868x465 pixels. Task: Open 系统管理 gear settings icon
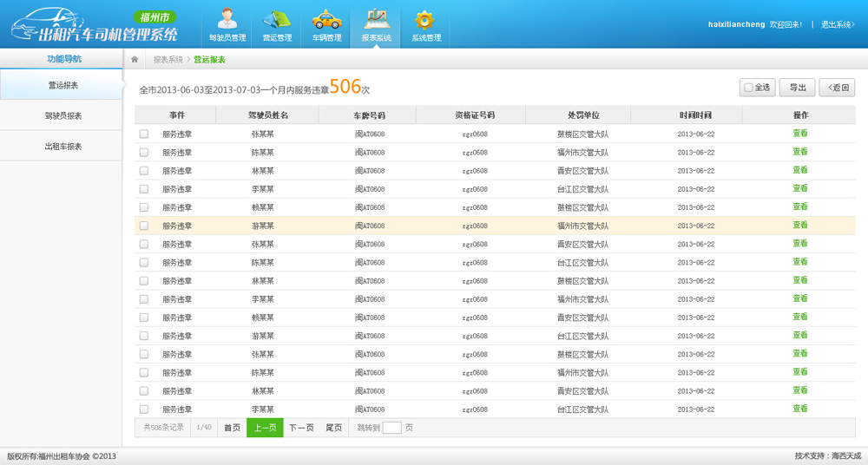[x=425, y=24]
